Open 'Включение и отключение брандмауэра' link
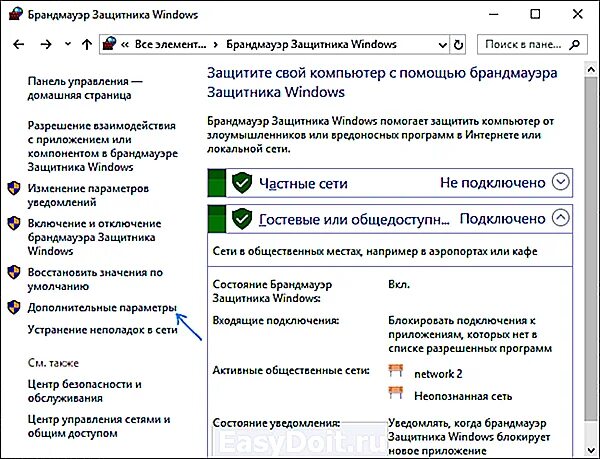600x459 pixels. pyautogui.click(x=94, y=238)
